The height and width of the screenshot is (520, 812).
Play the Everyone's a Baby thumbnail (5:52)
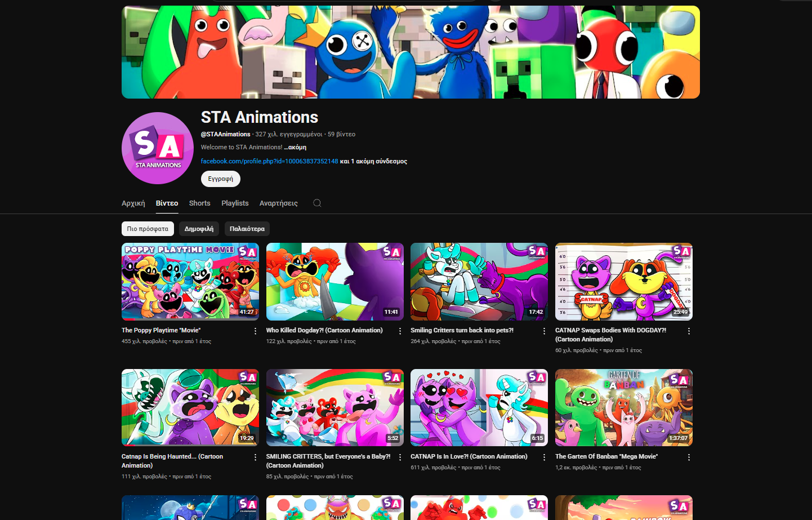(x=335, y=408)
